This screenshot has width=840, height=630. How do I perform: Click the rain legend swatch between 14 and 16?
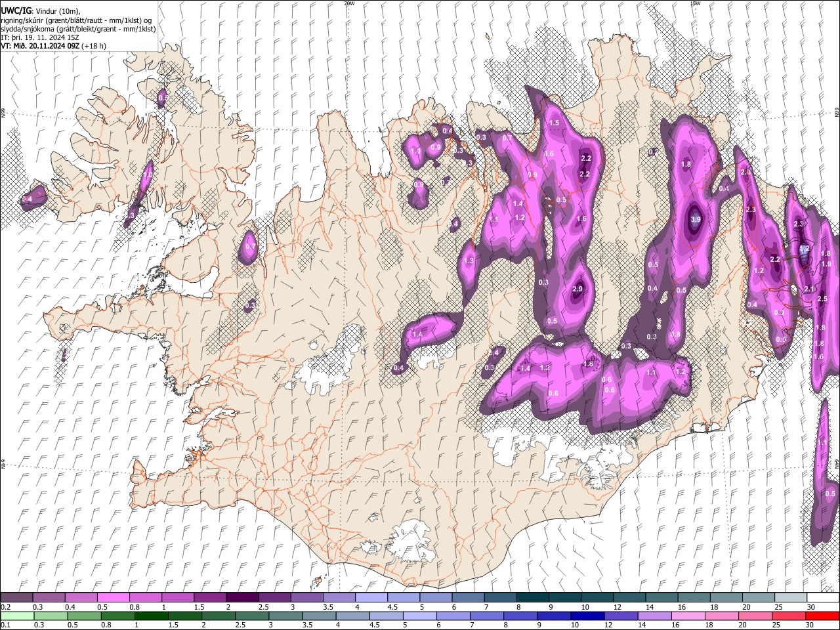(655, 616)
